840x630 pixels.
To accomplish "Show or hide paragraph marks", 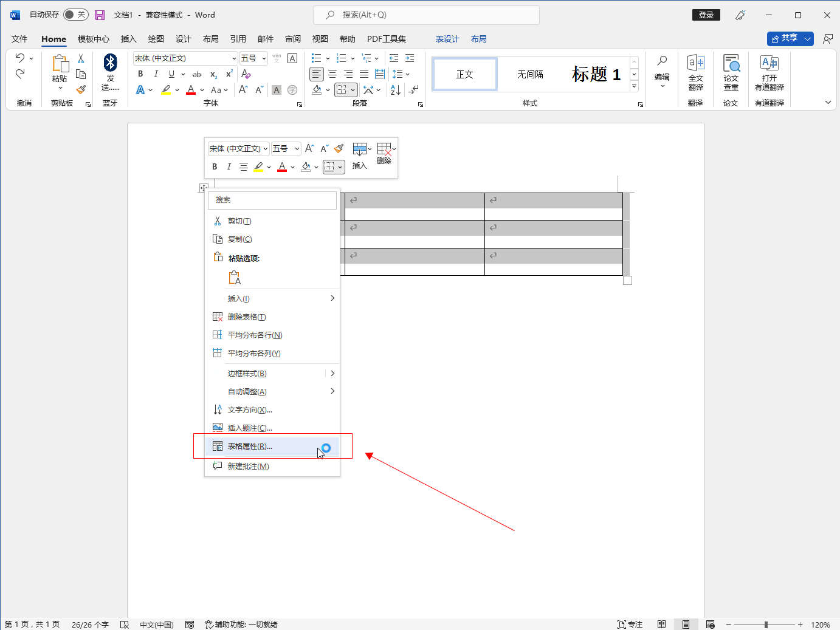I will click(414, 90).
